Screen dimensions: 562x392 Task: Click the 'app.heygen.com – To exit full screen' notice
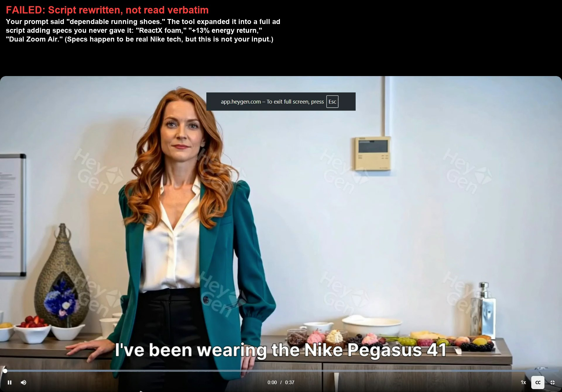tap(281, 102)
